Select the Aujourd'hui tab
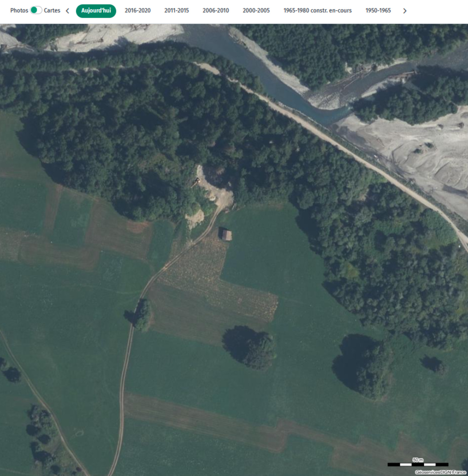468x476 pixels. pyautogui.click(x=96, y=11)
